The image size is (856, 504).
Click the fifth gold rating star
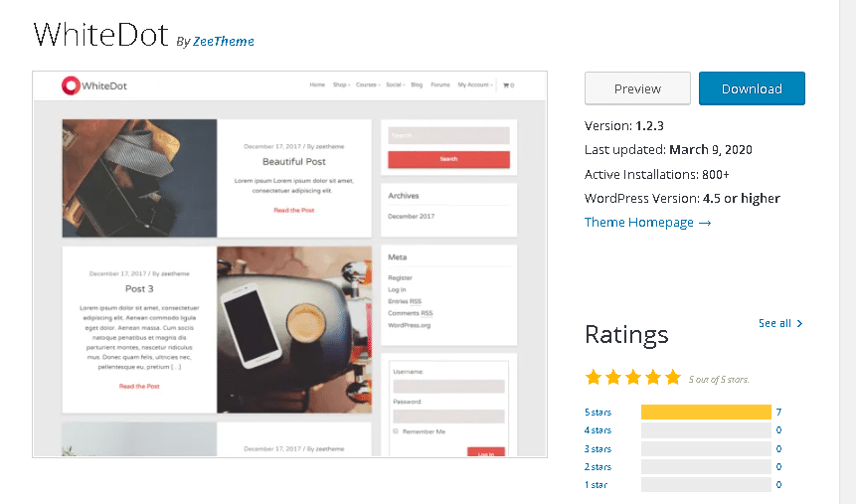[x=673, y=378]
